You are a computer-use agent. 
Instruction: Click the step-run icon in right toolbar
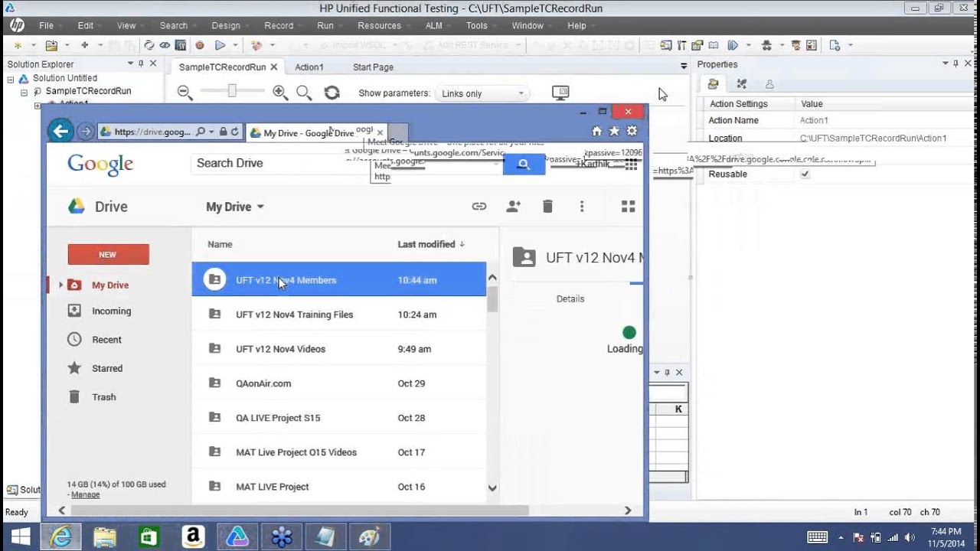(733, 45)
